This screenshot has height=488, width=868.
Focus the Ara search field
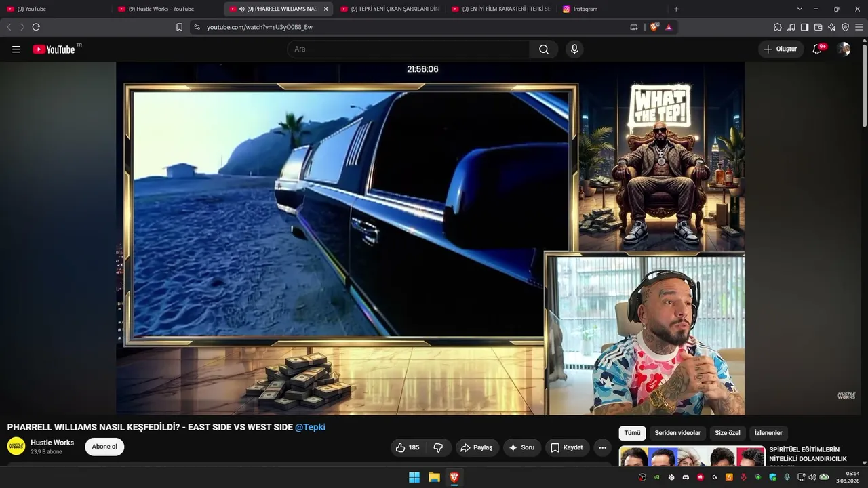coord(408,49)
